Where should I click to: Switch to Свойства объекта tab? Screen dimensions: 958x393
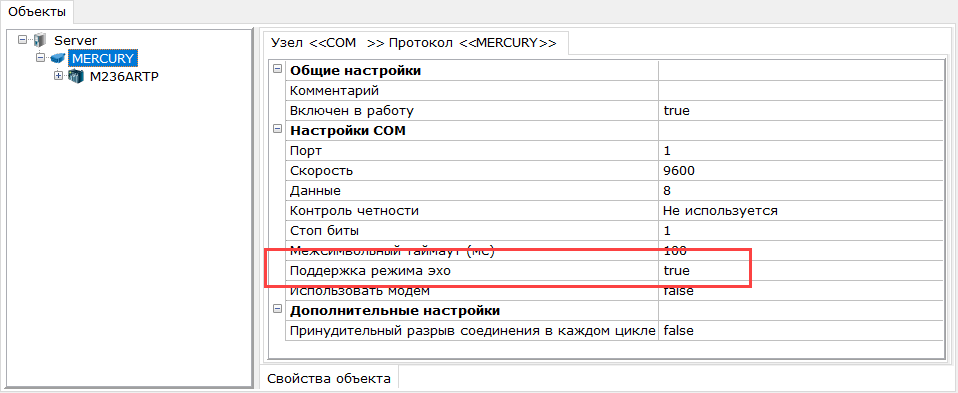pyautogui.click(x=329, y=378)
